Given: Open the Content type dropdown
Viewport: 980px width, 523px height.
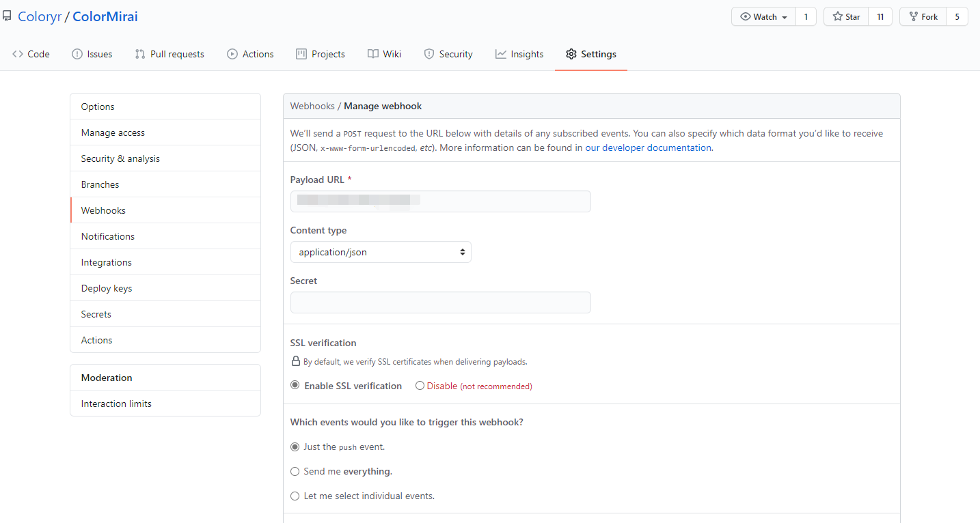Looking at the screenshot, I should pyautogui.click(x=381, y=252).
